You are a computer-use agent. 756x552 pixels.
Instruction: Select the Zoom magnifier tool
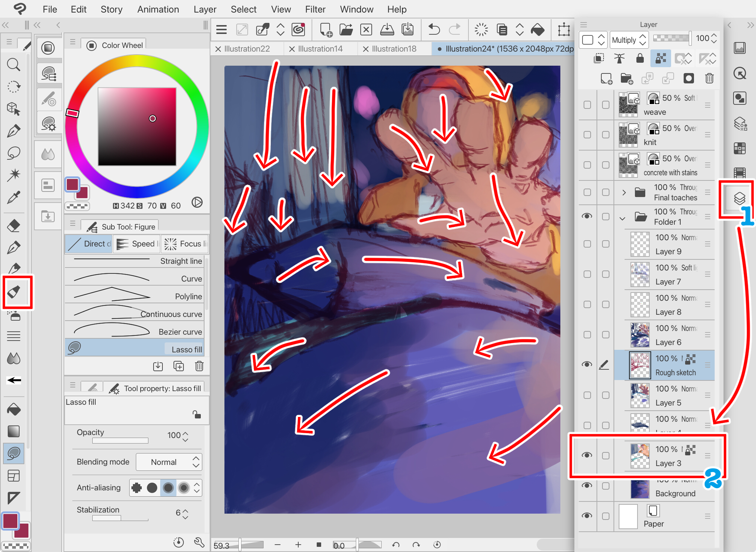click(x=14, y=65)
